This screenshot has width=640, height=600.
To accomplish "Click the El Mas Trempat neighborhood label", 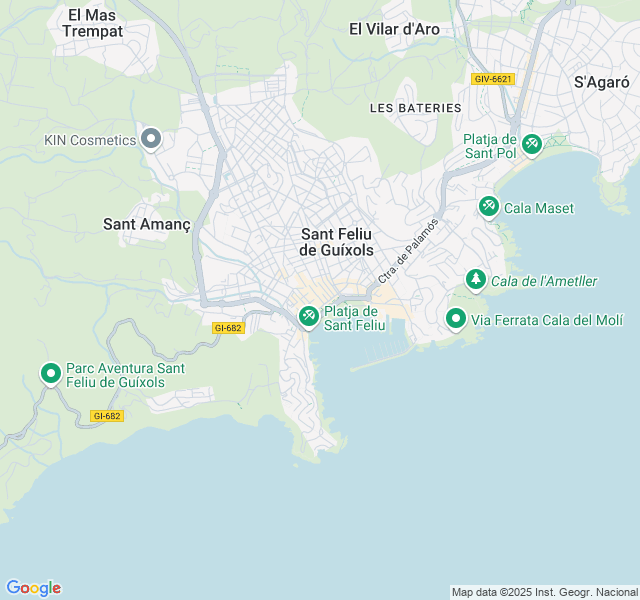I will coord(93,23).
